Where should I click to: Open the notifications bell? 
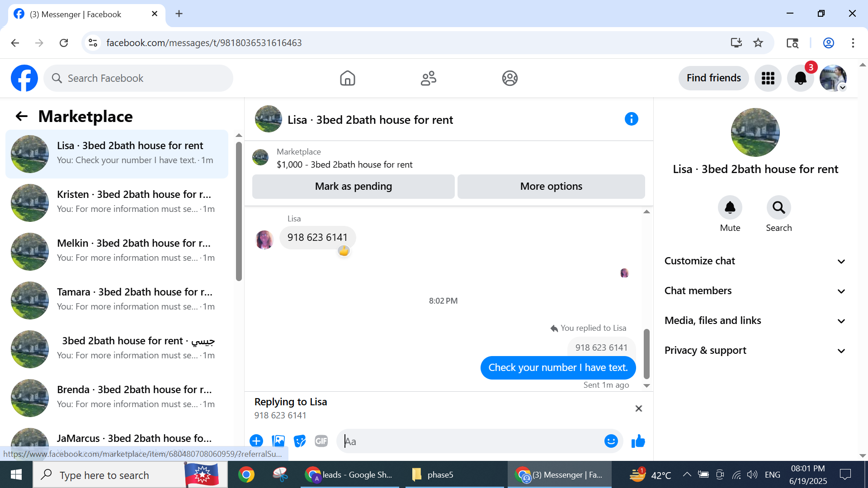tap(800, 78)
